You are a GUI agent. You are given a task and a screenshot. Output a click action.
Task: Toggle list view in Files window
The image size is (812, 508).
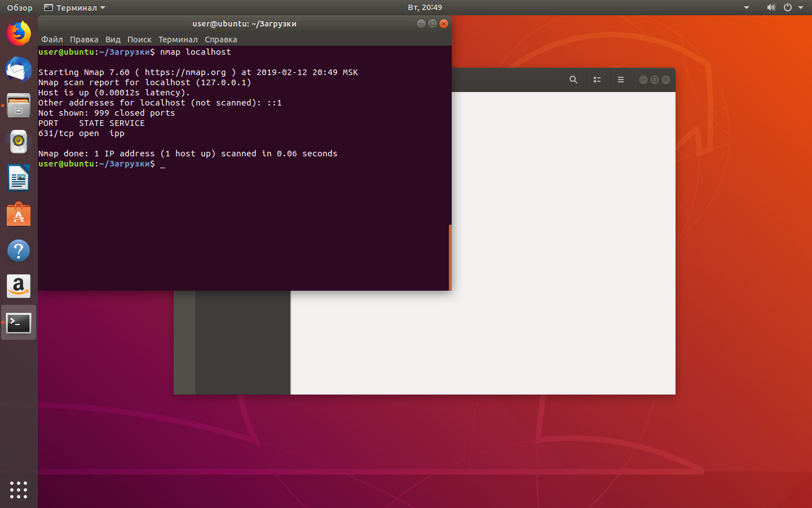[597, 80]
